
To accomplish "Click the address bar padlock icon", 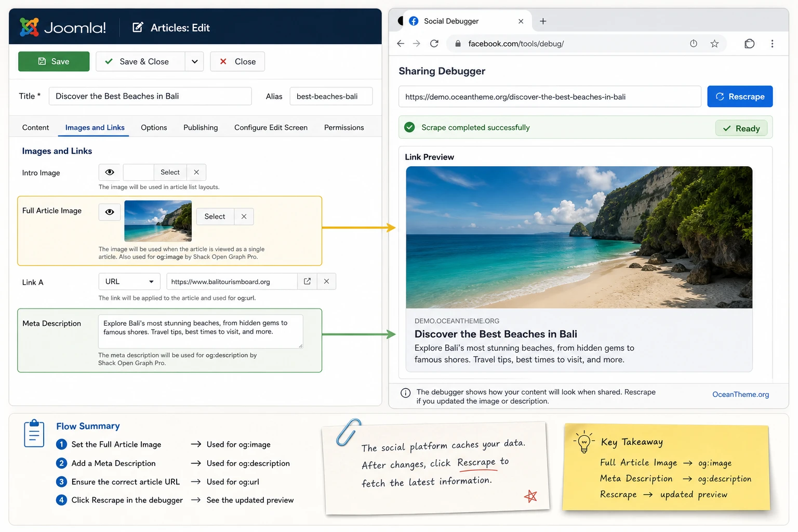I will point(458,44).
